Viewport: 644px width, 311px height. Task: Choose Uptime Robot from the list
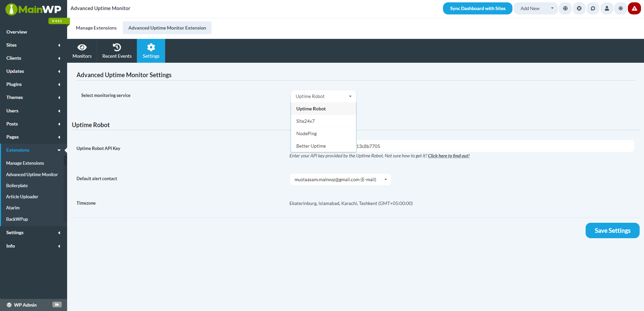point(323,109)
